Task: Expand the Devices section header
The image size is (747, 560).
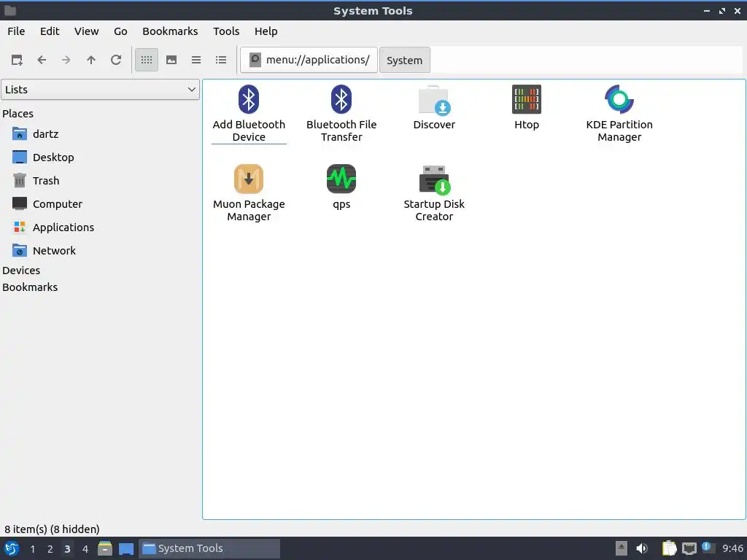Action: [x=21, y=271]
